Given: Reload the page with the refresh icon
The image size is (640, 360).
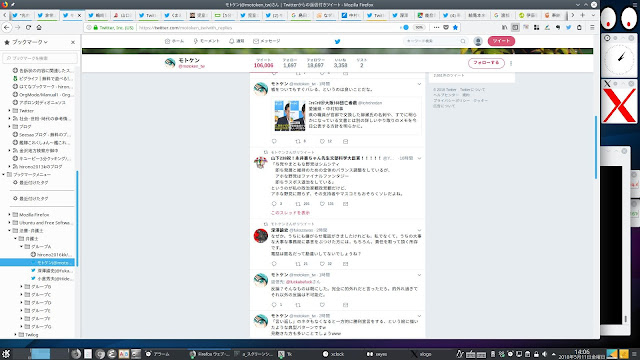Looking at the screenshot, I should point(28,27).
